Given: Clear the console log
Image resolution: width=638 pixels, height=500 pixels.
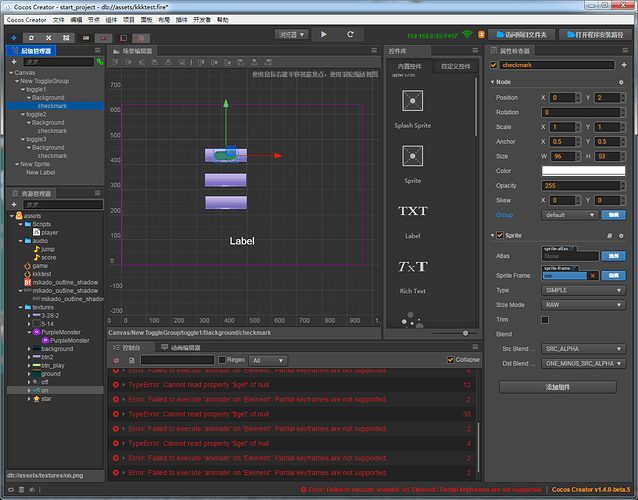Looking at the screenshot, I should click(116, 360).
